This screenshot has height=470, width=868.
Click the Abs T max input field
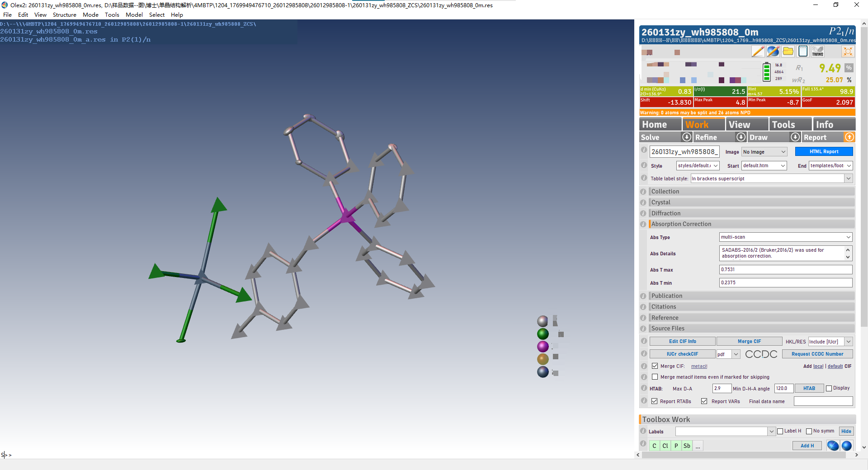785,270
